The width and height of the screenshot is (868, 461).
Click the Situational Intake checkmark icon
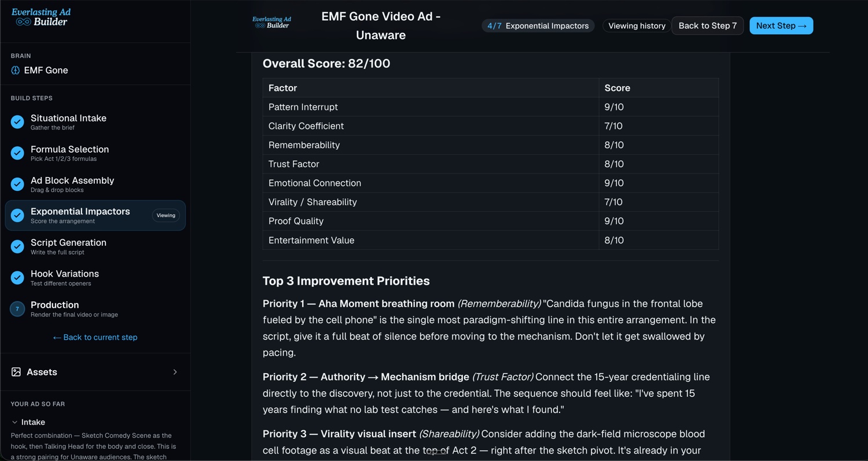click(x=17, y=121)
